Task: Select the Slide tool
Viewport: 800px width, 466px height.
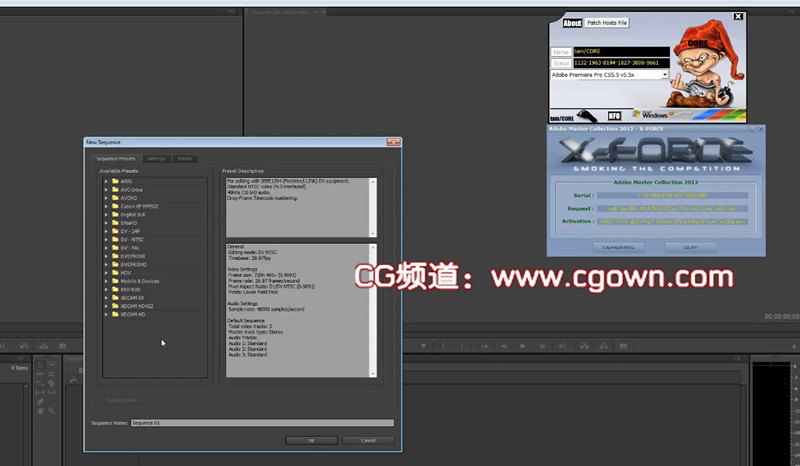Action: [51, 392]
